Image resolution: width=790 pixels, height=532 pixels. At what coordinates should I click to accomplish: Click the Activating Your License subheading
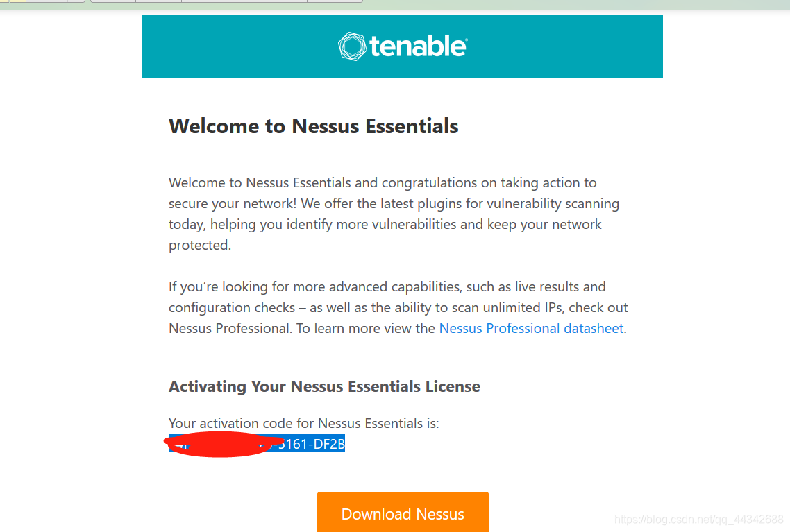click(x=323, y=386)
